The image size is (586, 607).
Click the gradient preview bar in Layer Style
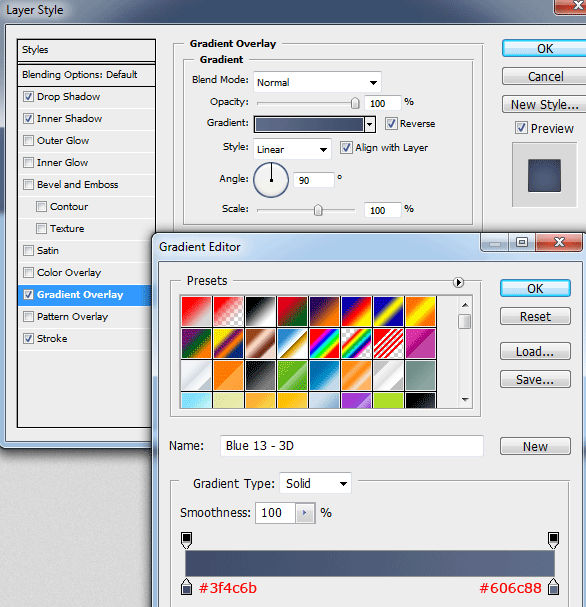(x=309, y=124)
